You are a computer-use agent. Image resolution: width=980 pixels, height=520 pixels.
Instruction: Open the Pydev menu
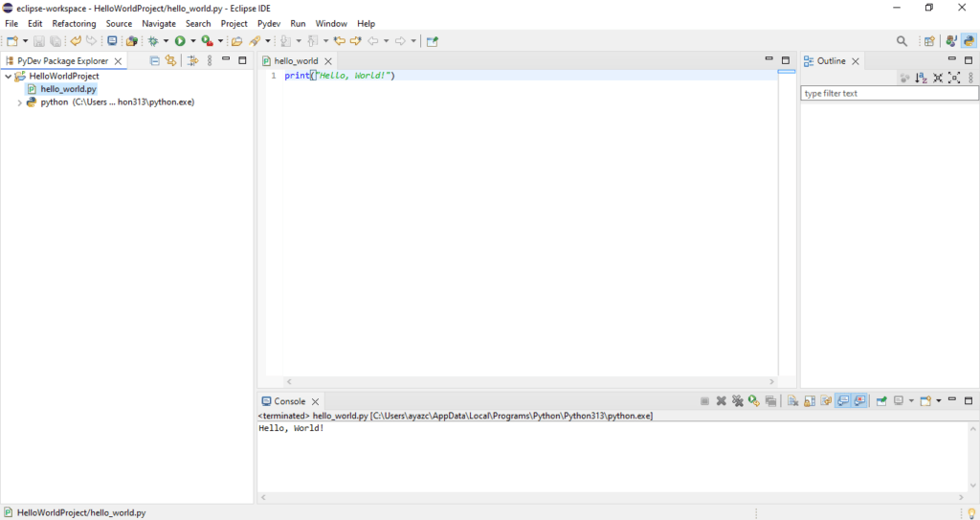tap(269, 24)
